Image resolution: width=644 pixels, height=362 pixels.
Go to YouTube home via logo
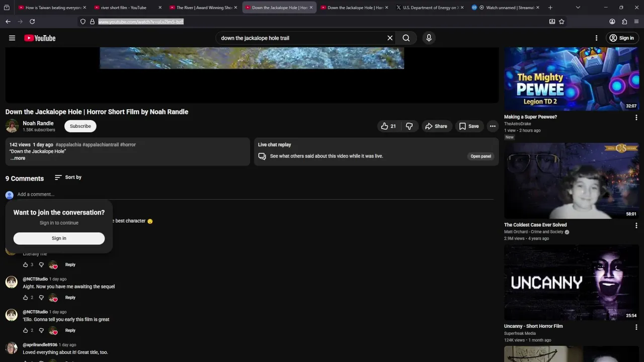point(40,38)
